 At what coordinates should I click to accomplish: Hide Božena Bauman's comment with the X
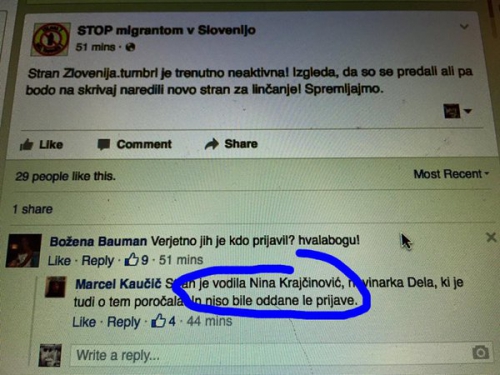pyautogui.click(x=491, y=237)
